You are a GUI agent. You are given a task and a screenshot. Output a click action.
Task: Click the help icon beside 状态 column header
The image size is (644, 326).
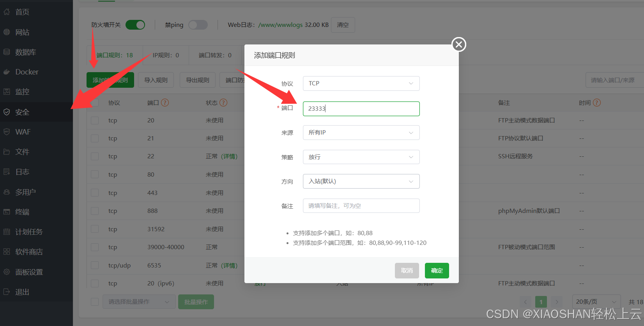click(x=223, y=103)
